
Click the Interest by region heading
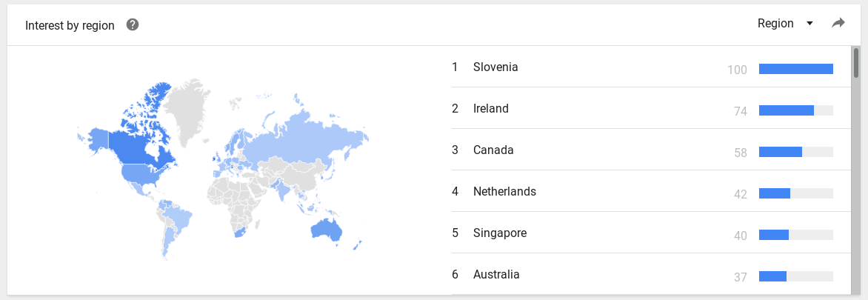pos(70,25)
